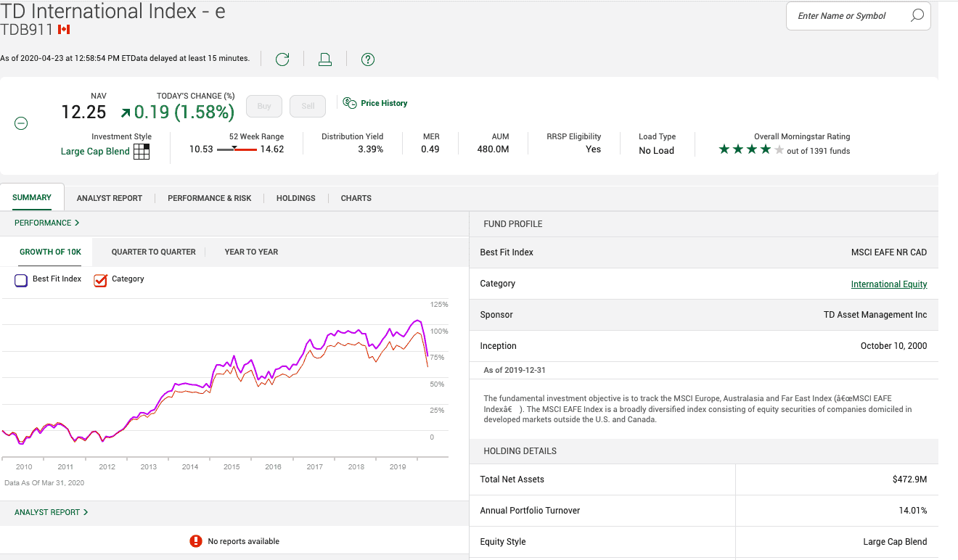Click the print page icon
This screenshot has height=560, width=958.
(325, 59)
